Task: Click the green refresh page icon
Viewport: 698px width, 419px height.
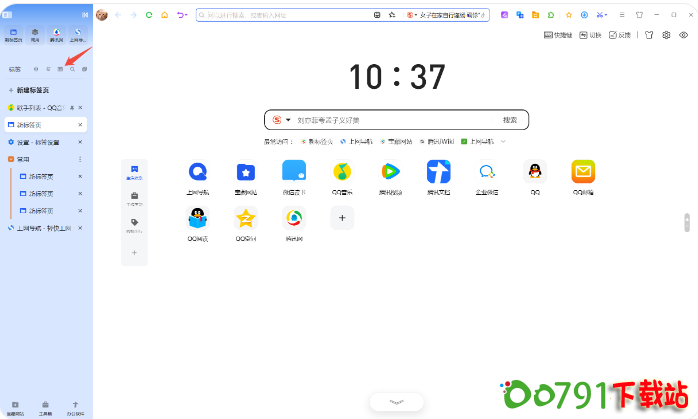Action: [x=149, y=15]
